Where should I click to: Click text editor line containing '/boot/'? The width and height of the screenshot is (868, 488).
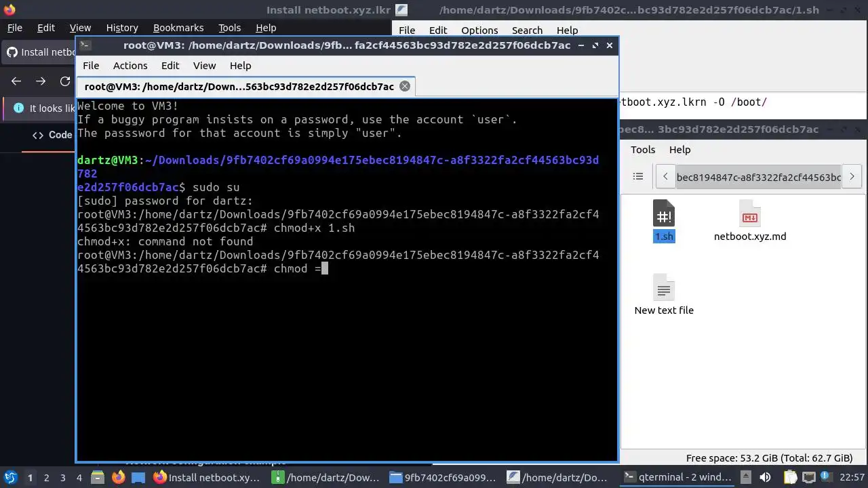coord(693,102)
